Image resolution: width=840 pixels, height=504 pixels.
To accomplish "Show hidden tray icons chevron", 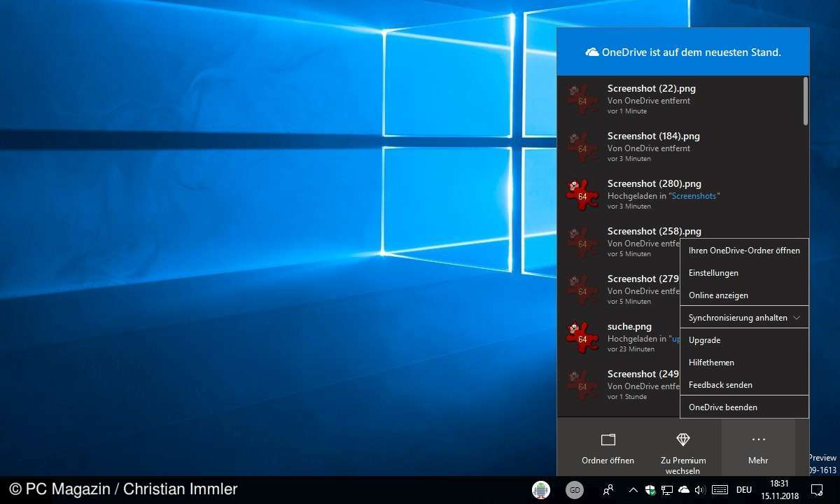I will coord(633,489).
